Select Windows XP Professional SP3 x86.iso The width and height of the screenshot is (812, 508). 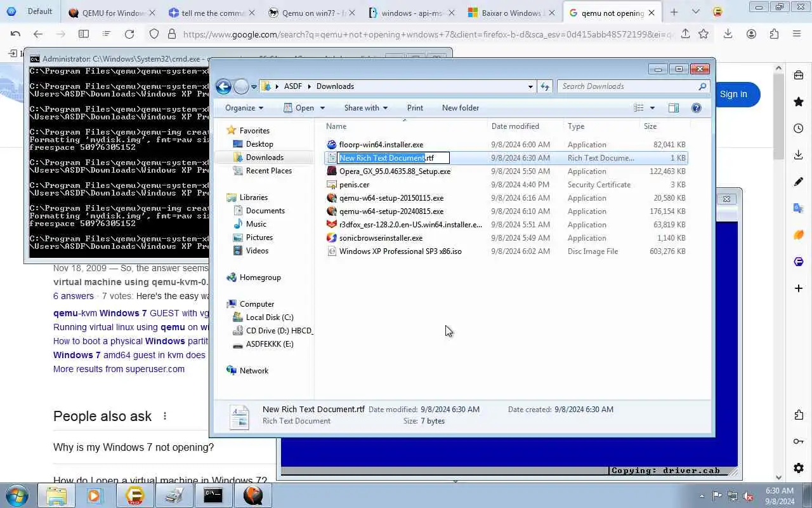pyautogui.click(x=400, y=251)
